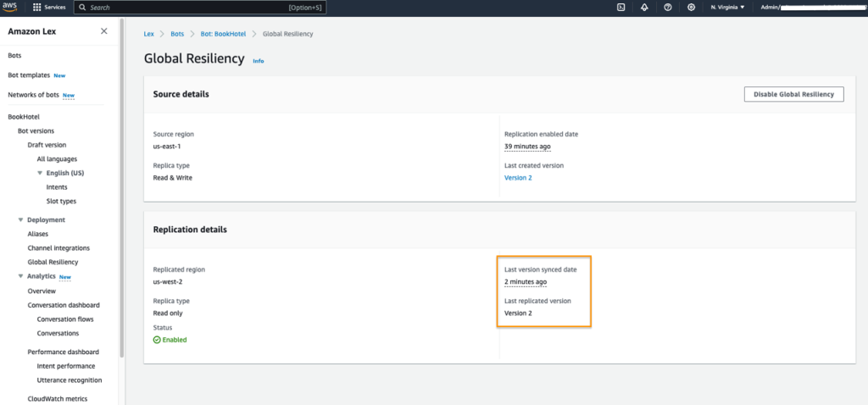Image resolution: width=868 pixels, height=405 pixels.
Task: Open Performance dashboard item
Action: click(63, 352)
